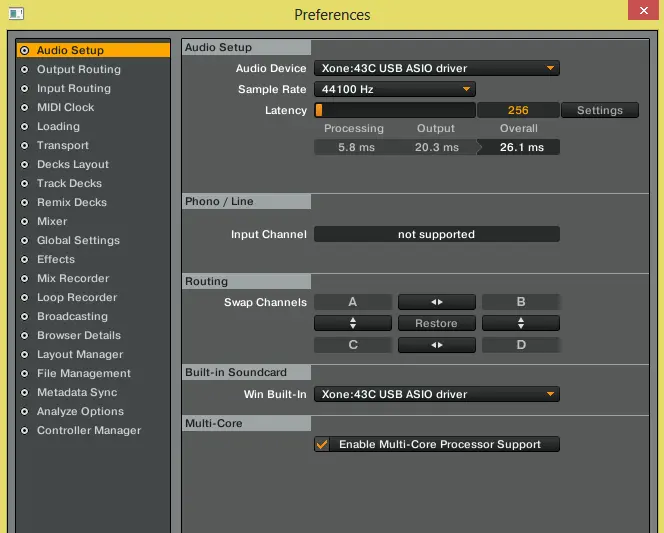
Task: Select the Mixer preferences category
Action: pos(52,221)
